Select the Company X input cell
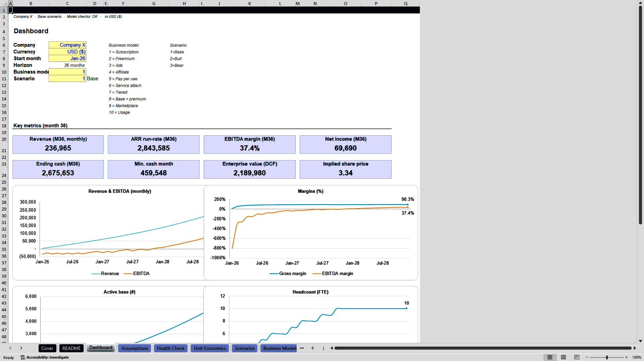This screenshot has height=361, width=644. (x=67, y=45)
